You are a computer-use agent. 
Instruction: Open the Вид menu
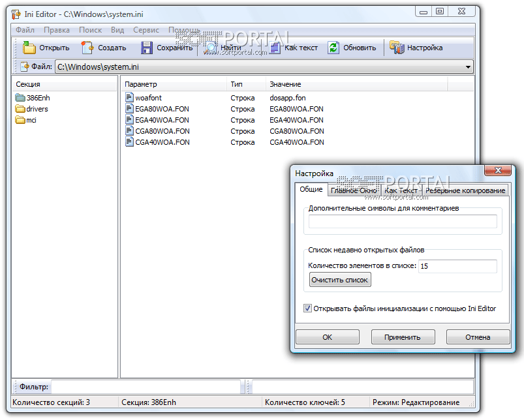tap(117, 30)
